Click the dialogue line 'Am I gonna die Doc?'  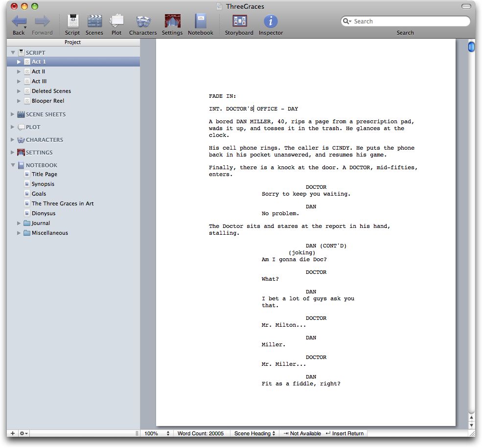[294, 259]
